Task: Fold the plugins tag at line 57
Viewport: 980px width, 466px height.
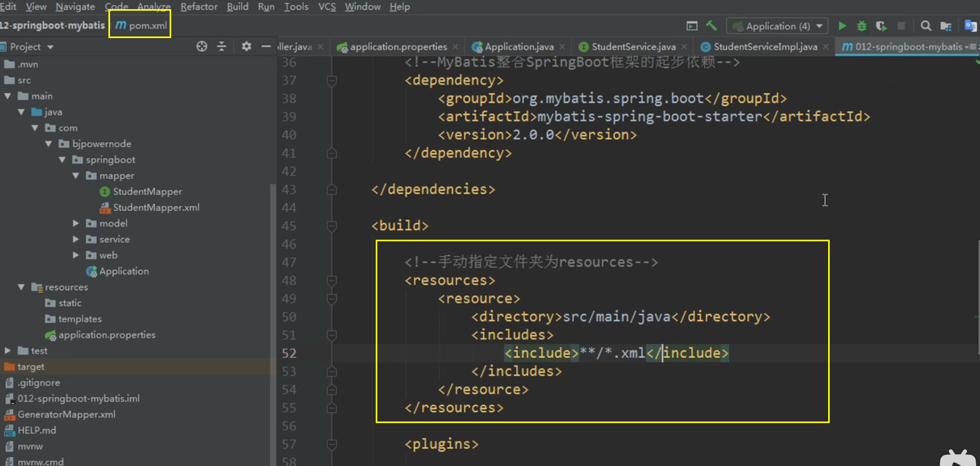Action: coord(332,444)
